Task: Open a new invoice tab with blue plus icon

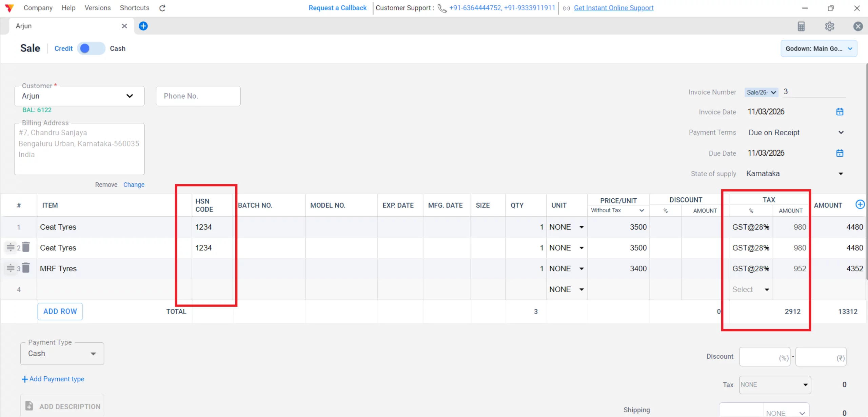Action: (143, 26)
